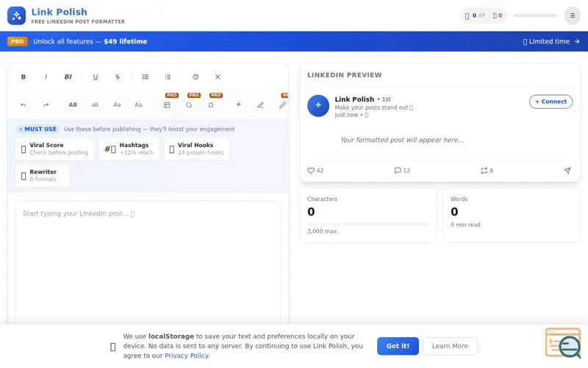Screen dimensions: 588x368
Task: Underline the selected text
Action: click(96, 77)
